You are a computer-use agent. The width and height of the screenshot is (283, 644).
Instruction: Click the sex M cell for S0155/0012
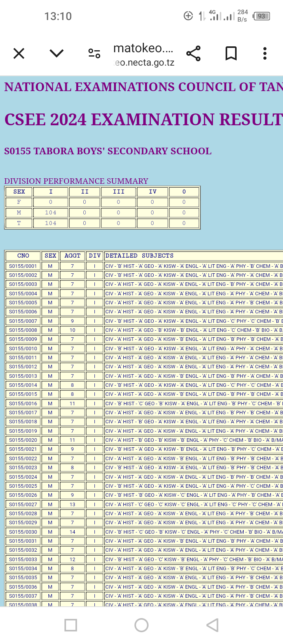[x=50, y=367]
